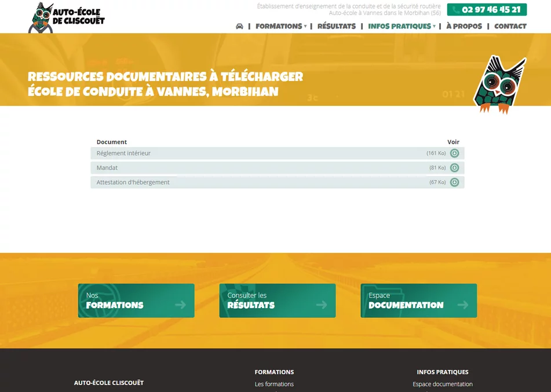Click the car home icon in navigation
Screen dimensions: 551x392
(x=239, y=26)
